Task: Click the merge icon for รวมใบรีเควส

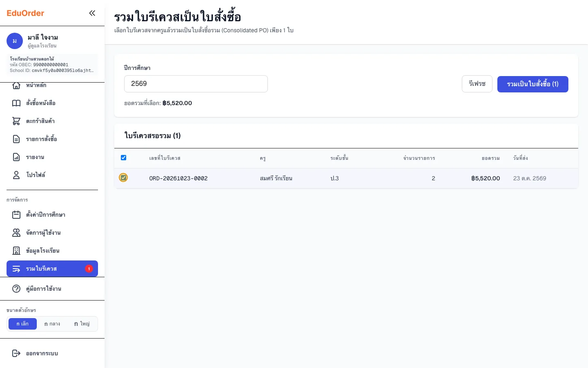Action: 16,269
